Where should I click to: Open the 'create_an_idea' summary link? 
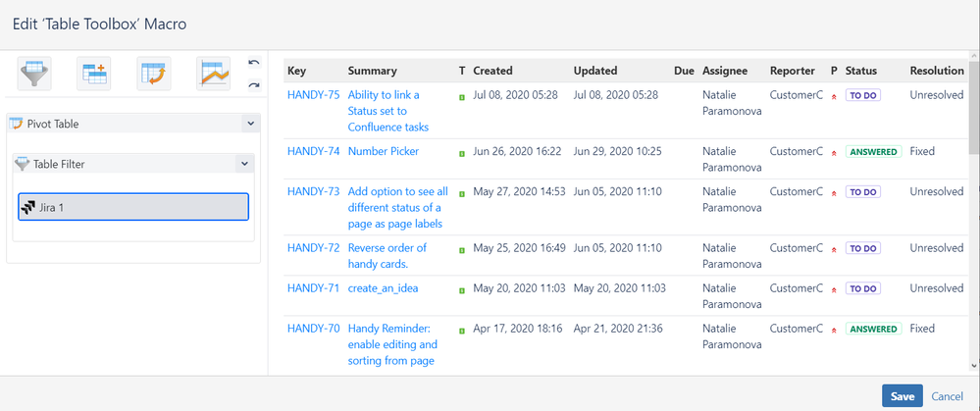tap(384, 288)
